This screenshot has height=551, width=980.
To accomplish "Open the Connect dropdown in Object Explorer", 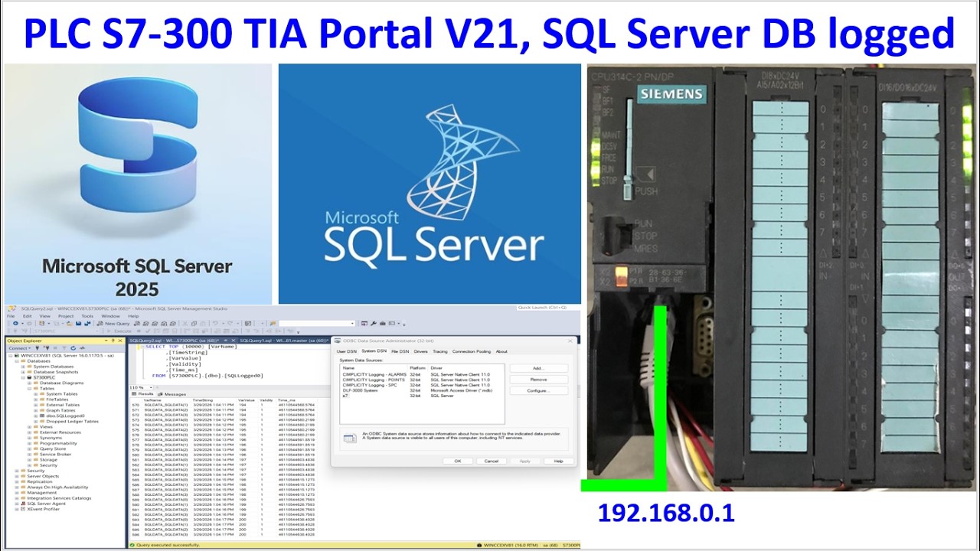I will 20,348.
